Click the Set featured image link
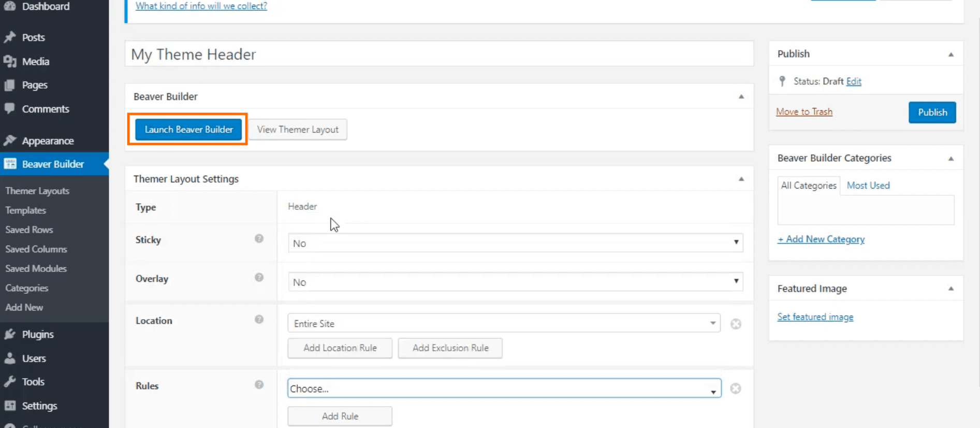 pyautogui.click(x=815, y=317)
